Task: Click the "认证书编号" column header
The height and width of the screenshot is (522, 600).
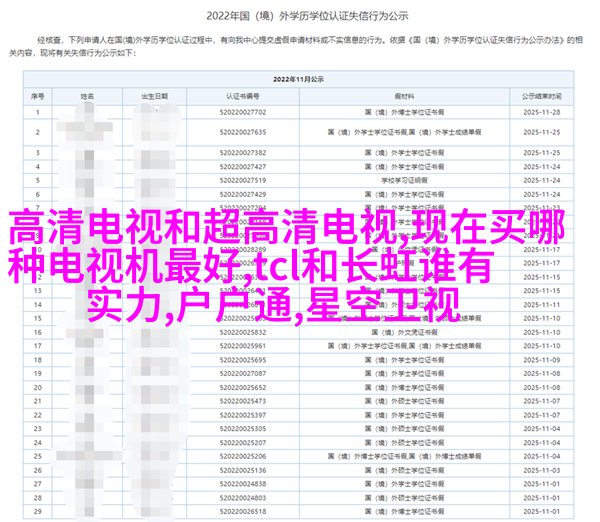Action: point(243,96)
